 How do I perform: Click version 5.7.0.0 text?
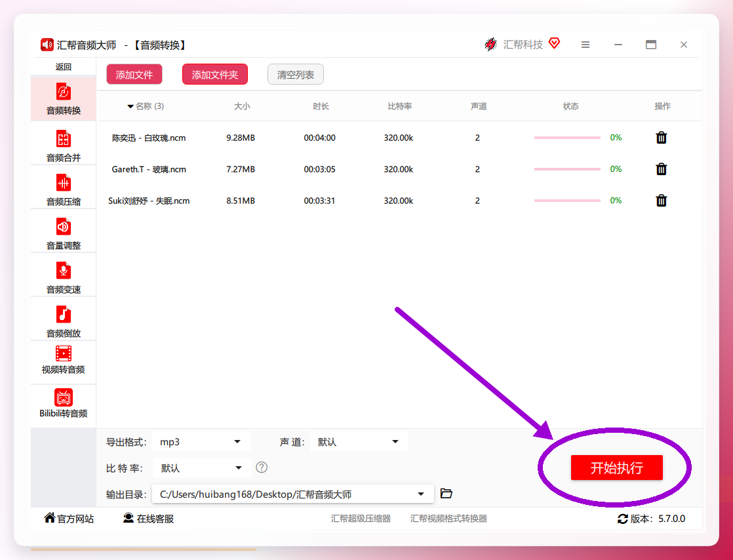pyautogui.click(x=672, y=519)
